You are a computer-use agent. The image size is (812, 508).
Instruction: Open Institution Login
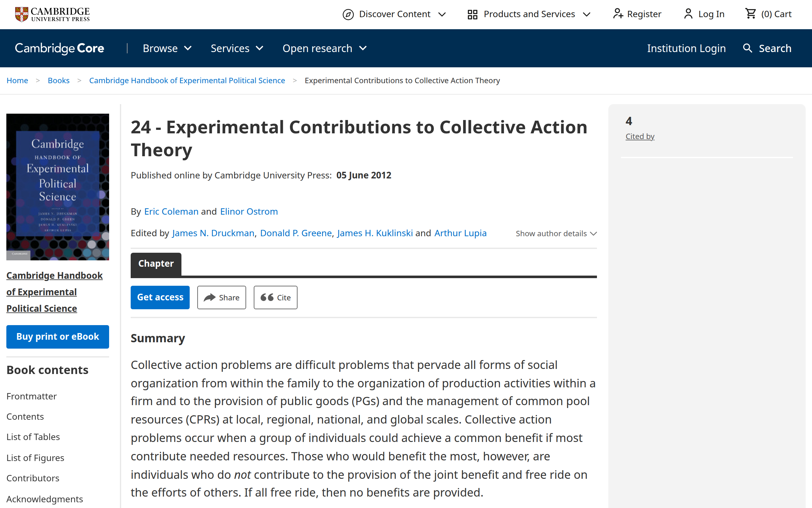coord(686,48)
